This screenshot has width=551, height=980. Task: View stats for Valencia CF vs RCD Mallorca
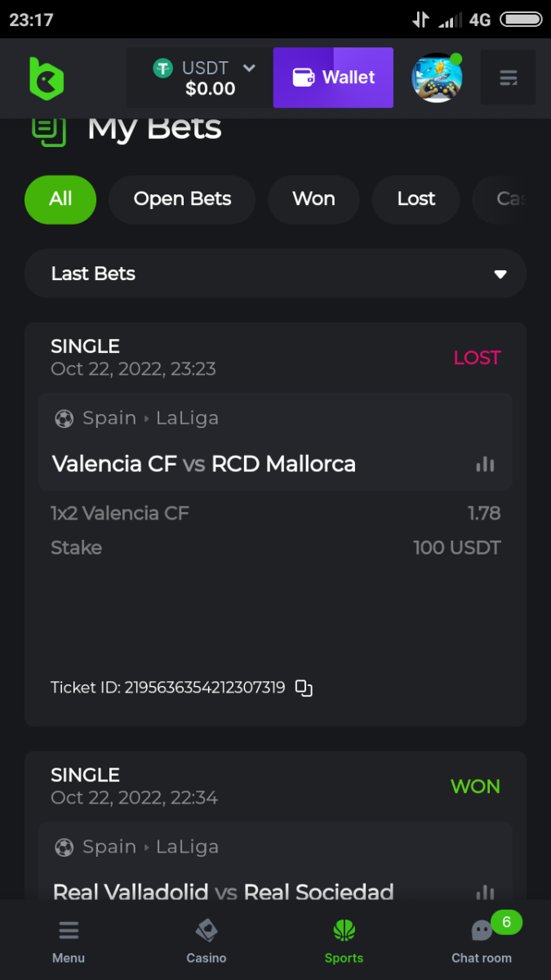pyautogui.click(x=485, y=464)
